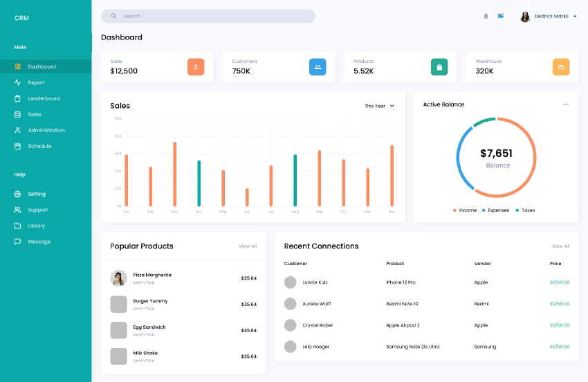Toggle Income legend in Active Balance
The height and width of the screenshot is (382, 588).
tap(465, 210)
